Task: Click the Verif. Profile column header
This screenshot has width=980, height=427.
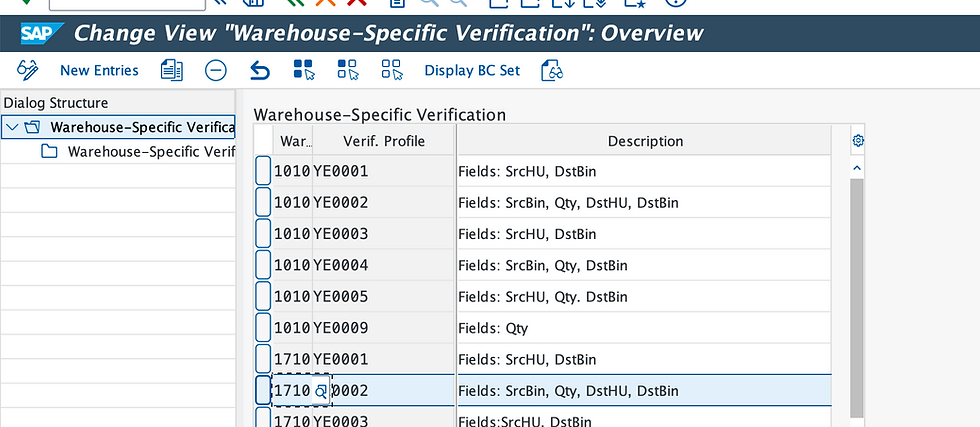Action: (x=384, y=141)
